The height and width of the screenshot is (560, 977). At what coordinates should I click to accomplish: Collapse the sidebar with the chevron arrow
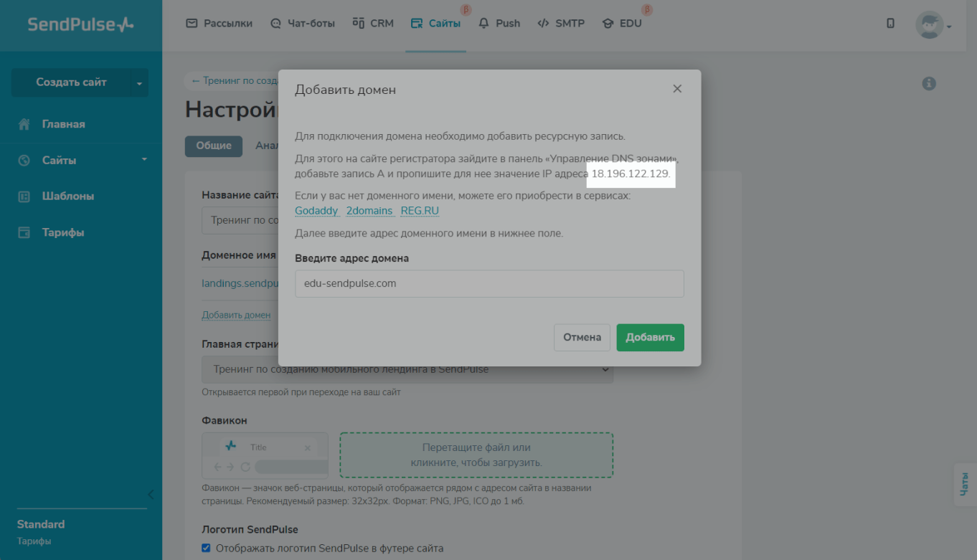point(151,494)
